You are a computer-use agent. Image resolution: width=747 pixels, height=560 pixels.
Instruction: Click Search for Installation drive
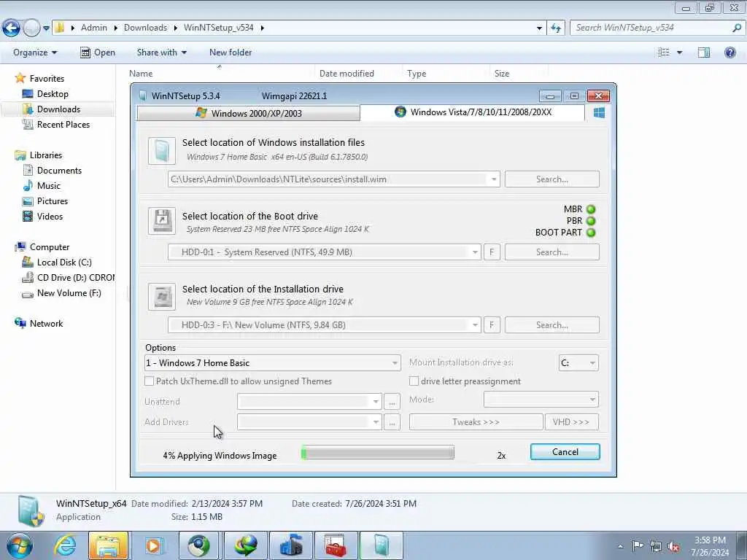(551, 325)
